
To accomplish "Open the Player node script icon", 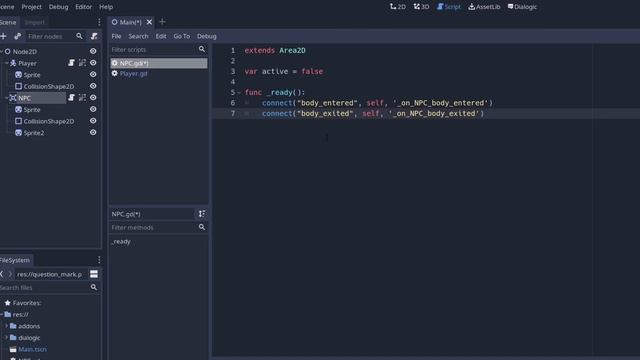I will (x=71, y=63).
